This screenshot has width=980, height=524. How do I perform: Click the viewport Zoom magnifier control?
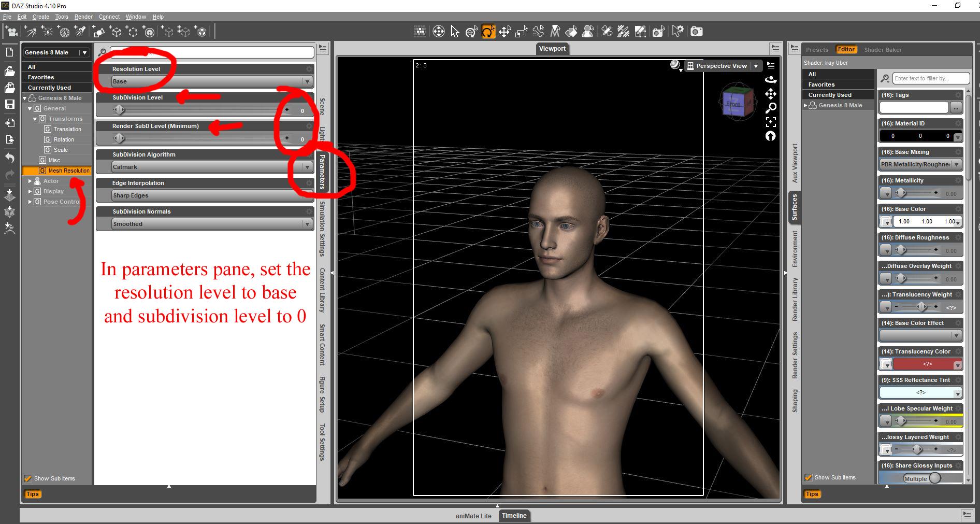[x=771, y=108]
